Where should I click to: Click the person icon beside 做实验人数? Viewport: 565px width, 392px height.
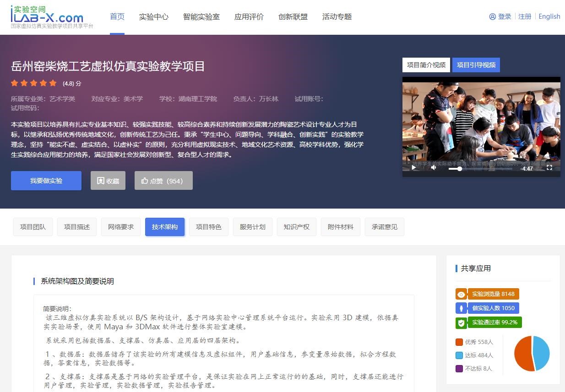pos(461,308)
